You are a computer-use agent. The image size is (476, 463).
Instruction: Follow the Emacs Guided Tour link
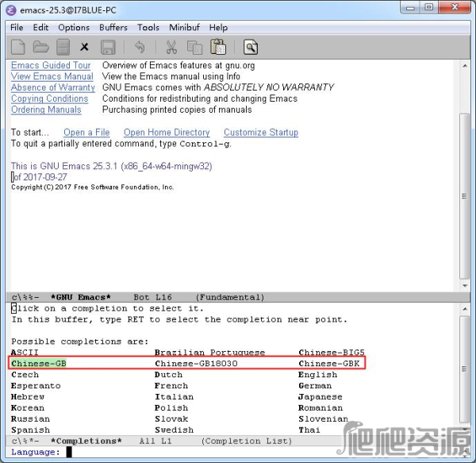pos(51,65)
